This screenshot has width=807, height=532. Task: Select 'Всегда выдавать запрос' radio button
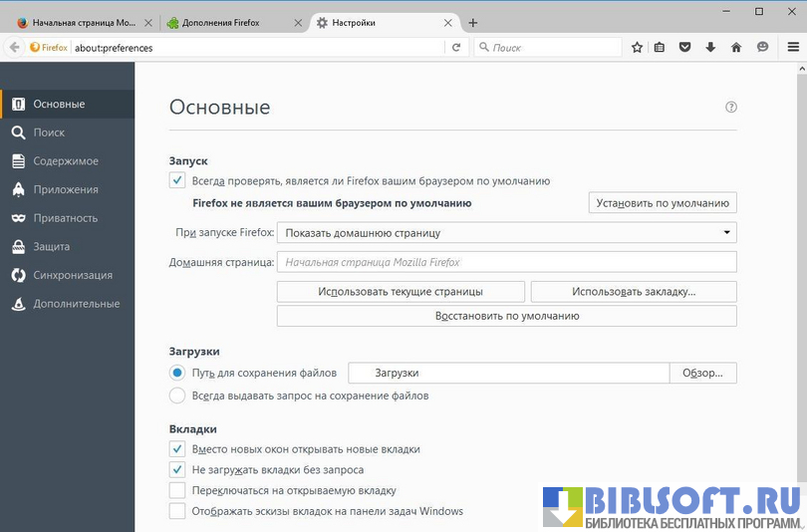point(177,396)
